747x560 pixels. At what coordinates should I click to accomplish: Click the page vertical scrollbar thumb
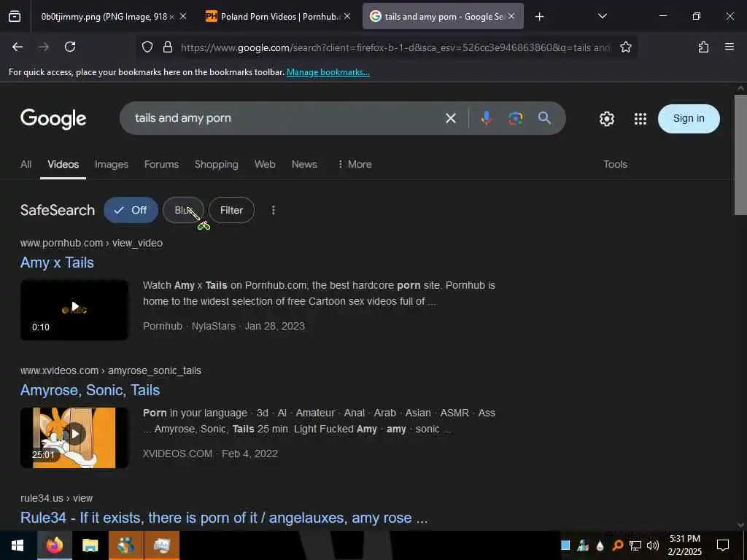pos(740,155)
